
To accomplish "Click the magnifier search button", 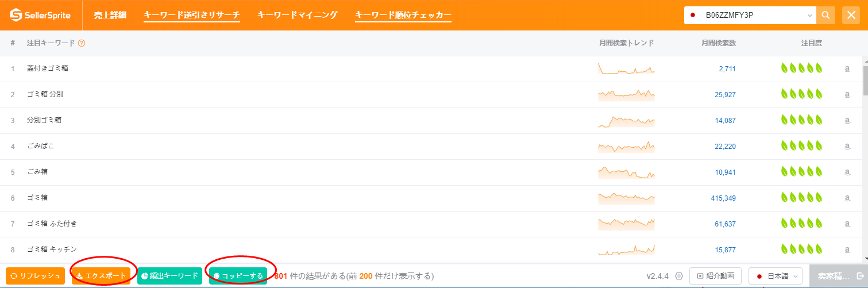I will (x=825, y=15).
